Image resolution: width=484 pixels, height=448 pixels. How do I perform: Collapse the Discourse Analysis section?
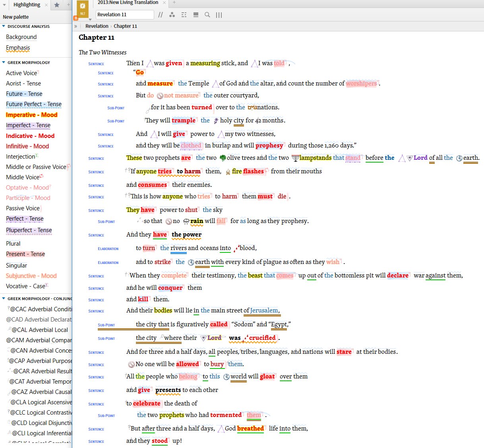pos(4,26)
